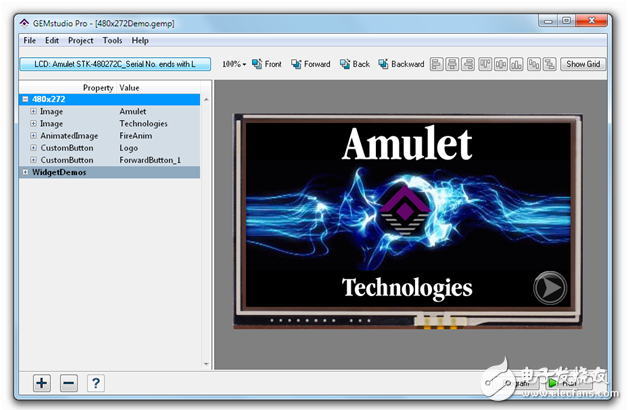Viewport: 628px width, 410px height.
Task: Click the LCD Amulet STK-480272C selector button
Action: [115, 64]
